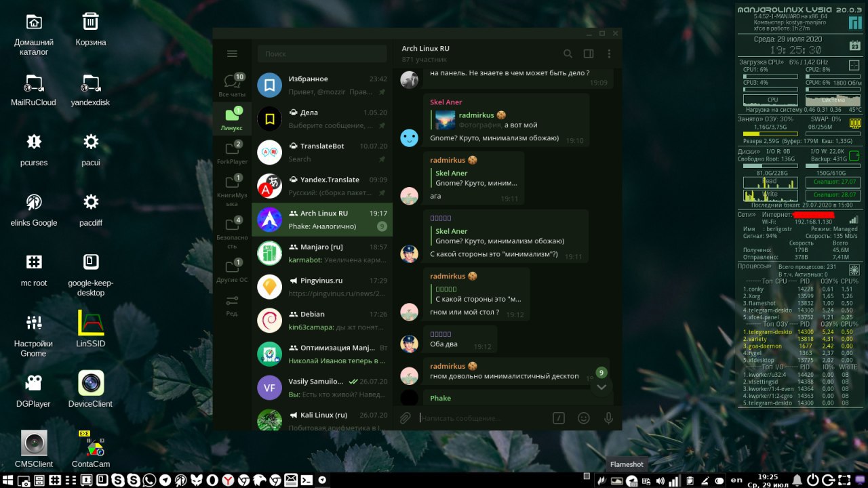Open the 'TranslateBot' chat
This screenshot has width=868, height=488.
322,152
